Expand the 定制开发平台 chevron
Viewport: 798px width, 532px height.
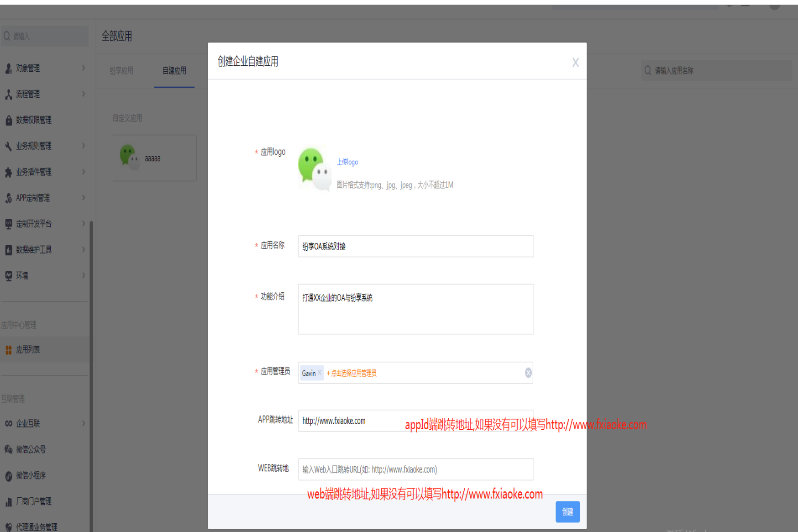click(84, 224)
